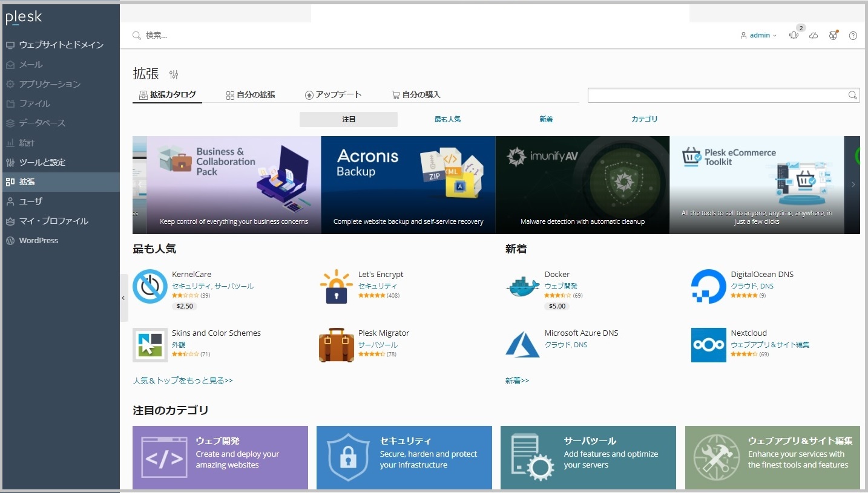Open the Nextcloud extension icon
Image resolution: width=868 pixels, height=493 pixels.
[709, 345]
